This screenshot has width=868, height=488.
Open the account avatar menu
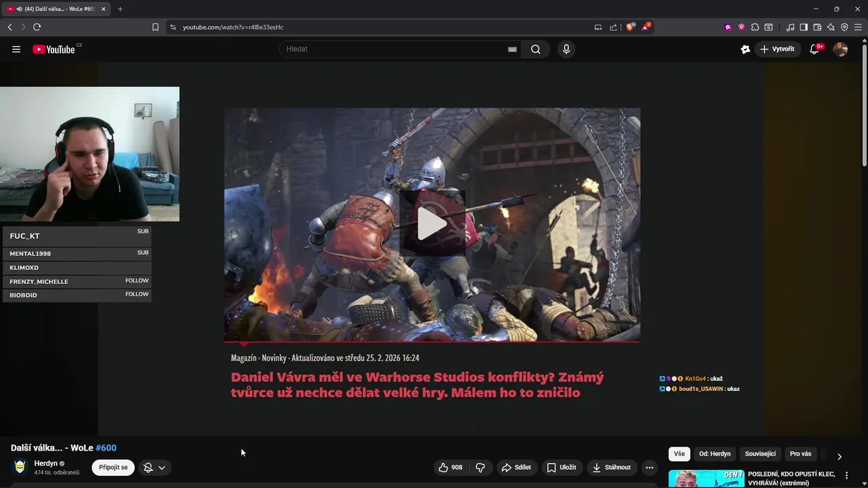[840, 49]
